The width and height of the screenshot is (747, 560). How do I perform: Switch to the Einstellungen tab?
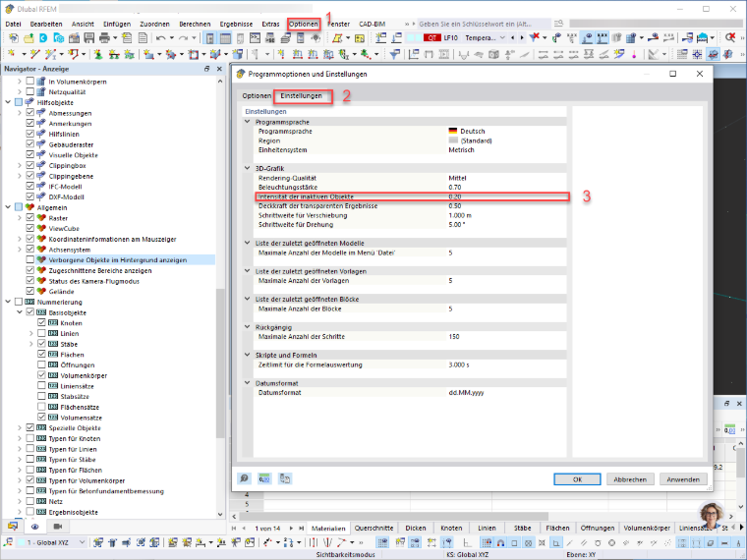click(x=301, y=95)
